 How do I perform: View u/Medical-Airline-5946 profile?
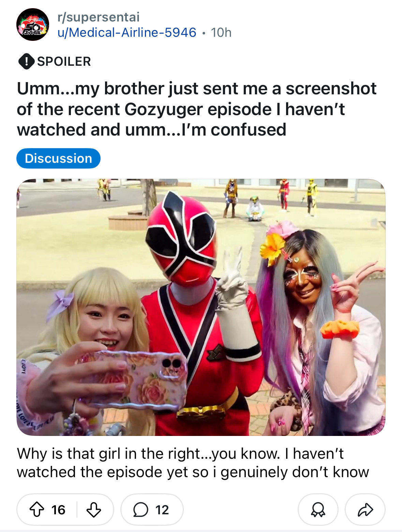coord(127,33)
